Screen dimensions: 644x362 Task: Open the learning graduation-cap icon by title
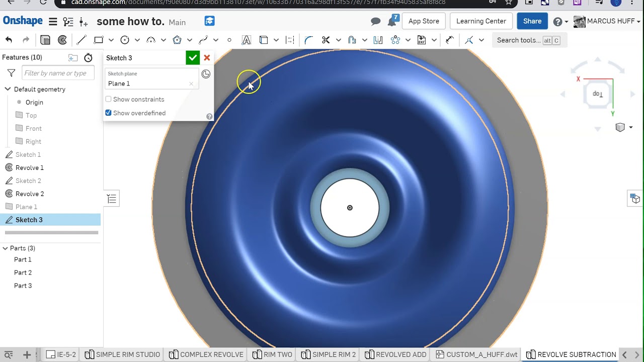[x=210, y=21]
